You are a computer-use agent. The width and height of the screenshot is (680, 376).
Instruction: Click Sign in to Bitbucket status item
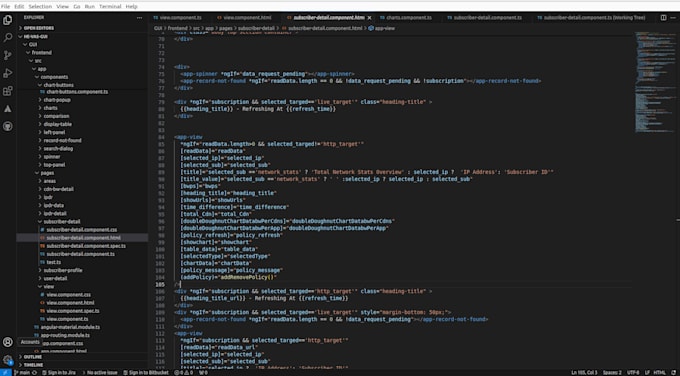click(x=146, y=373)
